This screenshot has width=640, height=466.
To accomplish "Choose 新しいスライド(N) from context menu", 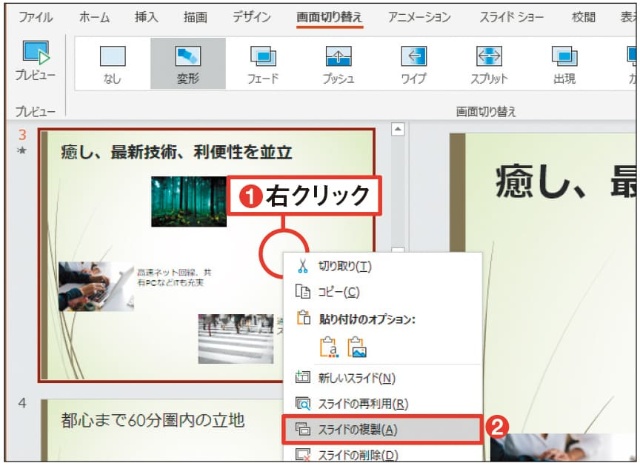I will click(382, 378).
